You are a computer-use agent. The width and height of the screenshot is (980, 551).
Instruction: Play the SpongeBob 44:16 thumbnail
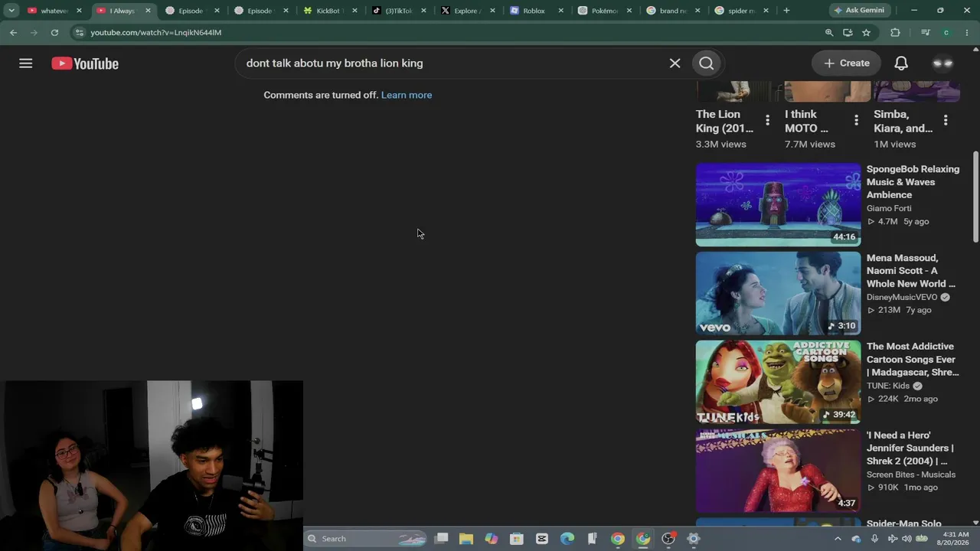point(778,204)
